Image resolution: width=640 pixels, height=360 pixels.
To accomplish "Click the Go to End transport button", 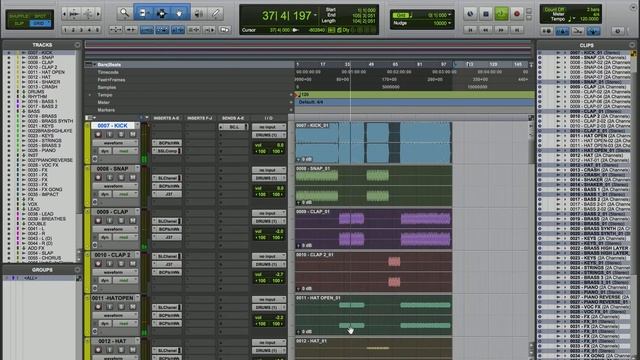I will pyautogui.click(x=517, y=30).
